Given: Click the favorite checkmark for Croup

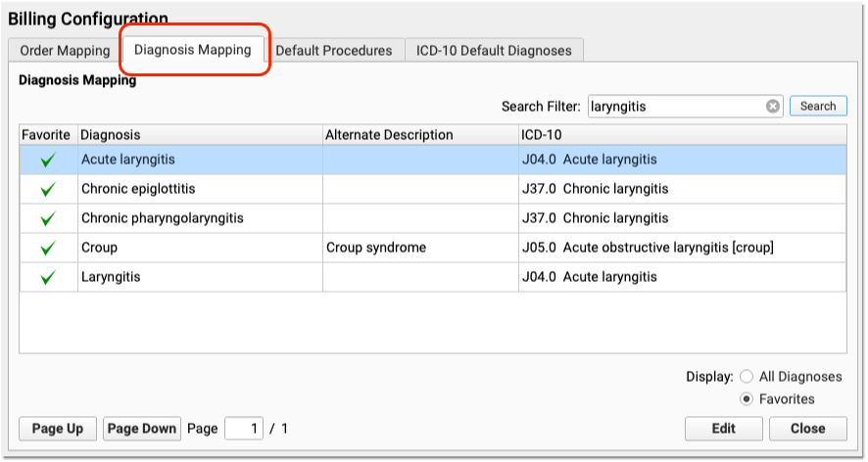Looking at the screenshot, I should 48,248.
